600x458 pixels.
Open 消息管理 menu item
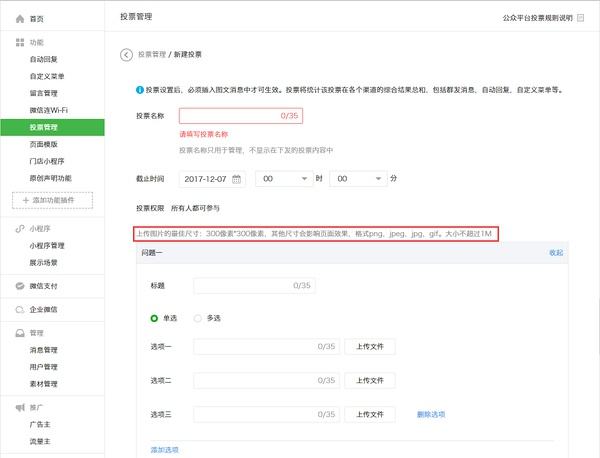pos(44,350)
